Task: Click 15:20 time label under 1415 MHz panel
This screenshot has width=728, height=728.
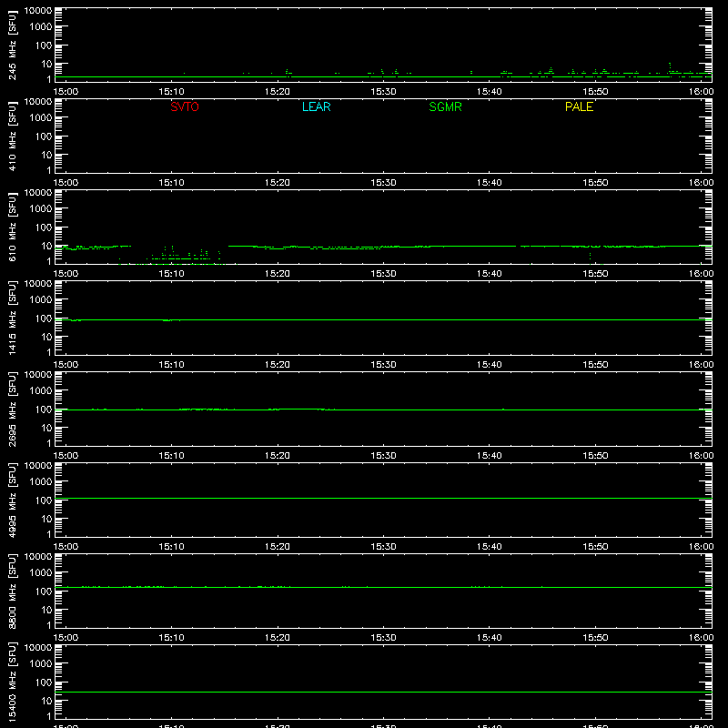Action: coord(278,365)
